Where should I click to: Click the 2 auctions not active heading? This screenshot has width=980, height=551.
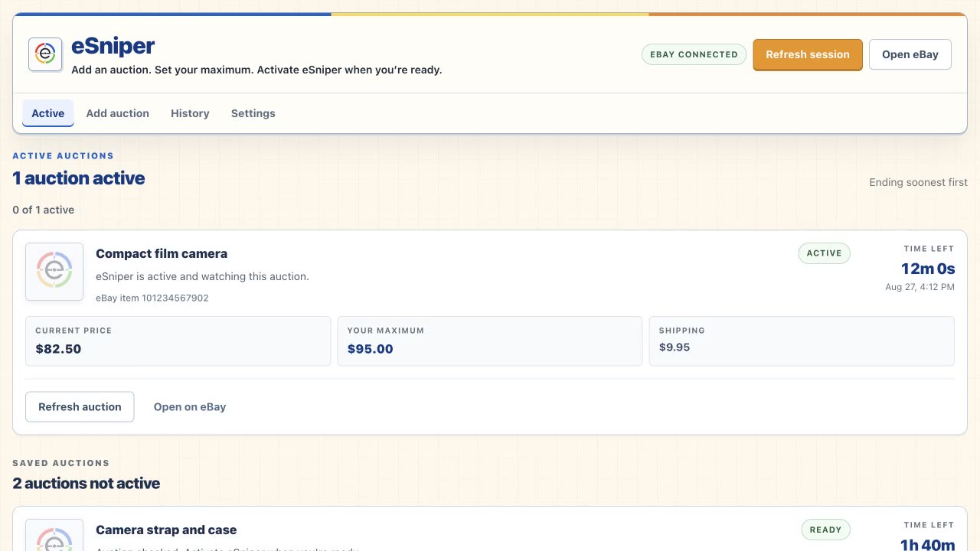87,484
